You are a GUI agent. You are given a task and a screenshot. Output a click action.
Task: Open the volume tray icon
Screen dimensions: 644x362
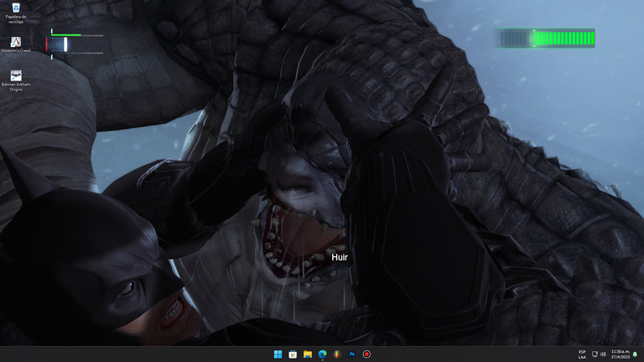click(x=603, y=354)
